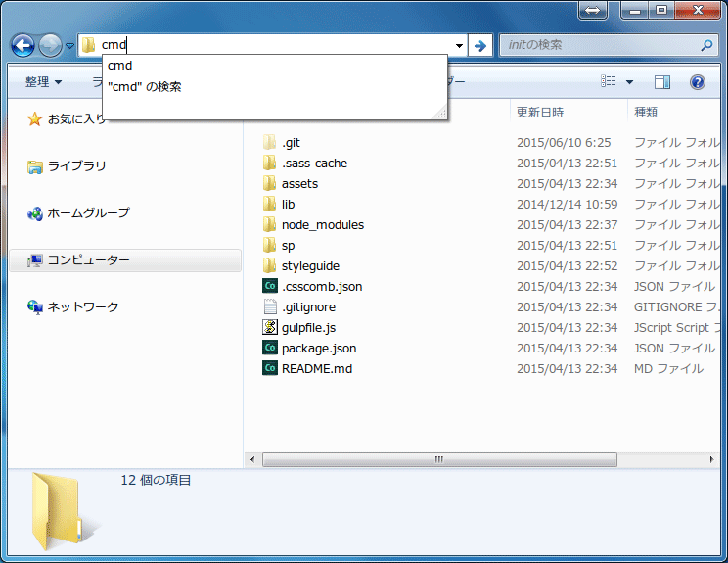
Task: Click the .gitignore blank file icon
Action: [270, 306]
